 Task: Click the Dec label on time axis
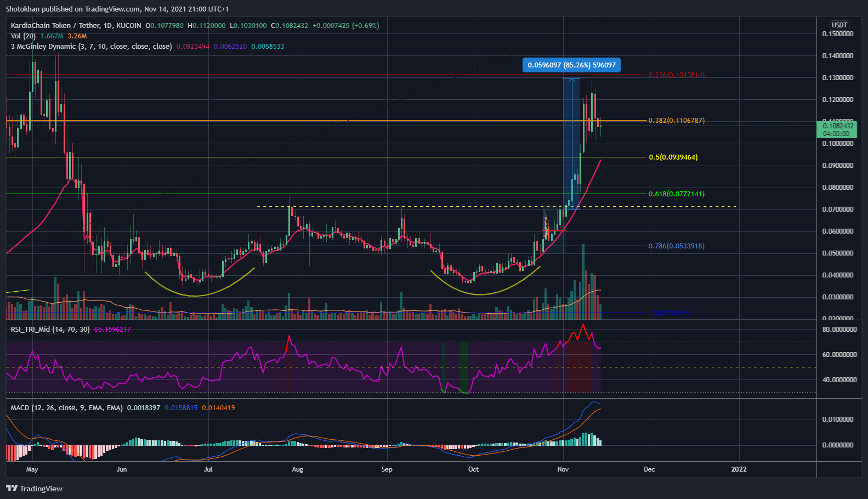click(649, 469)
